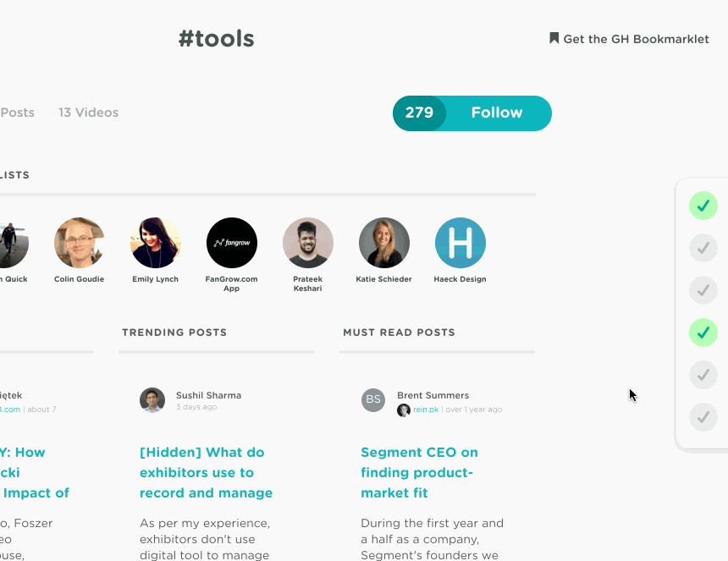Click Emily Lynch's profile picture
Screen dimensions: 728x561
coord(155,243)
